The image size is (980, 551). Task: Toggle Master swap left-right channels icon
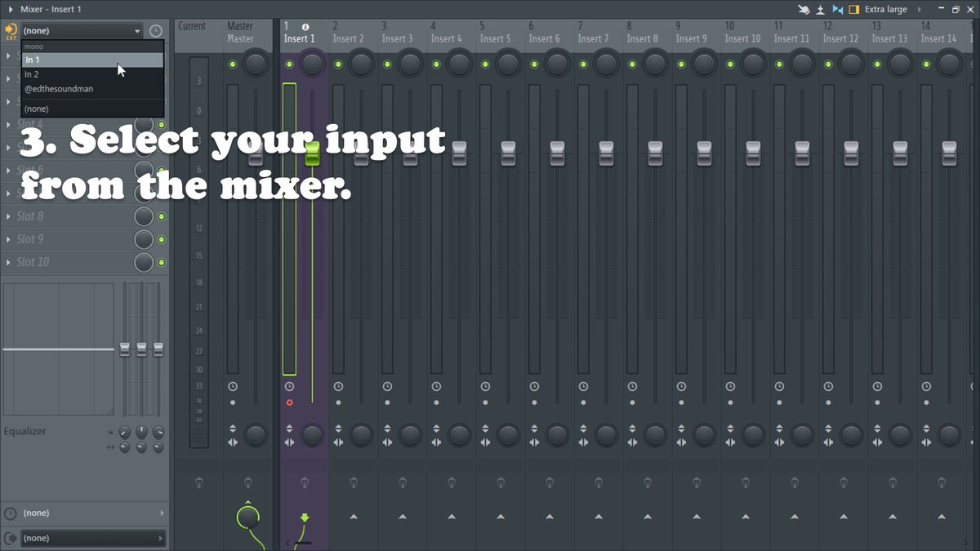point(233,442)
